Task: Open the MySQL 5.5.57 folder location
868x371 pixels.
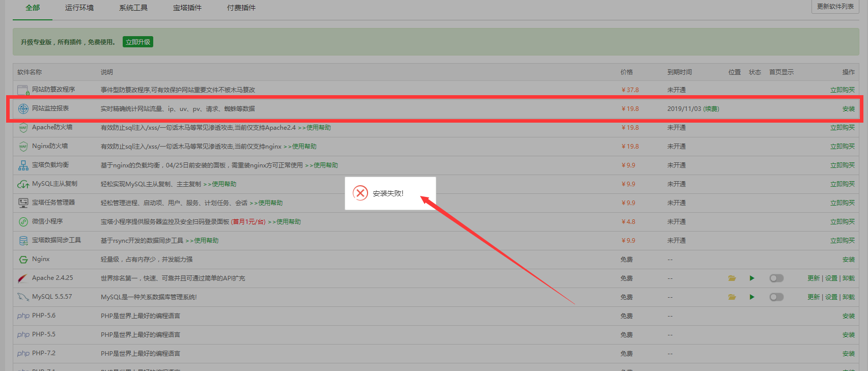Action: [732, 297]
